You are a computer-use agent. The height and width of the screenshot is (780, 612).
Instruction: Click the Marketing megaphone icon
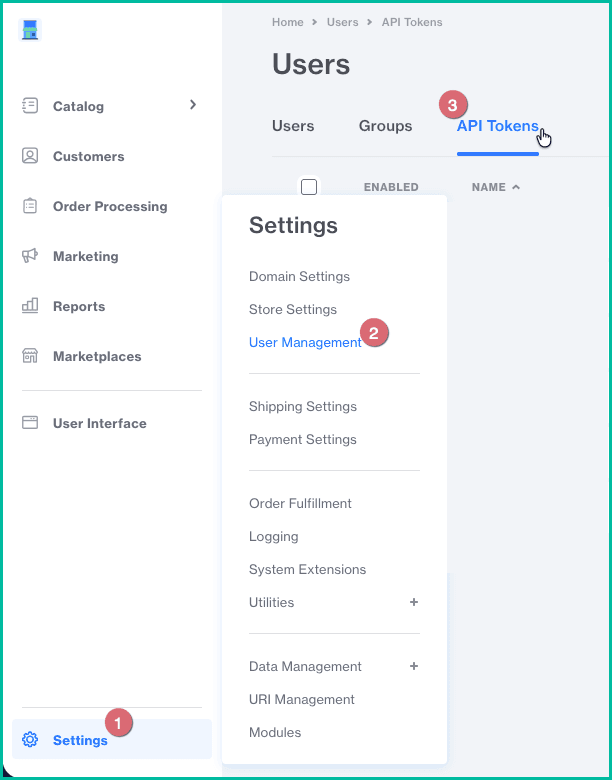30,256
